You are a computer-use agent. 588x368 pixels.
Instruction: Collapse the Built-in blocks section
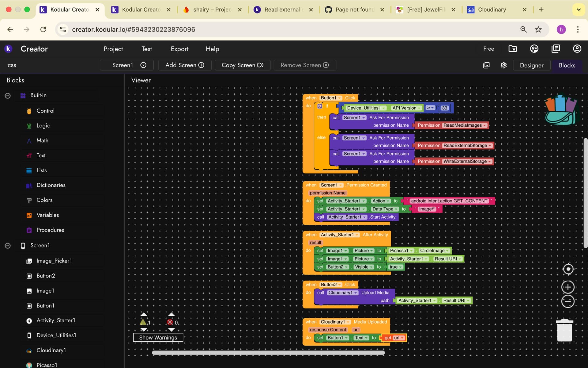pos(8,96)
